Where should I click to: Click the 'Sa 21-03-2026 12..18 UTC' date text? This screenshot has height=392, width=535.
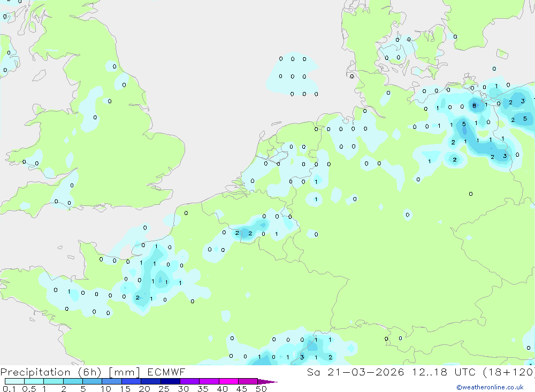(392, 372)
